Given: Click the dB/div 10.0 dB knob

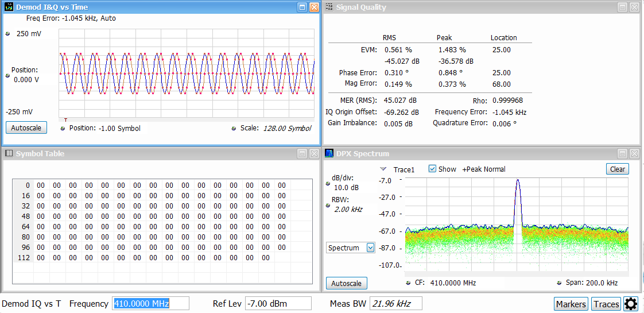Looking at the screenshot, I should (328, 183).
